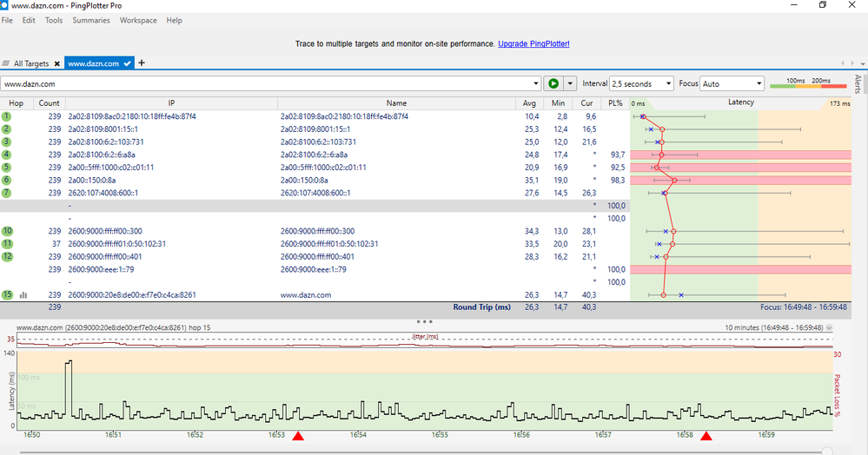This screenshot has width=868, height=455.
Task: Select IP 2a02:8109:8001:15::1 in hop 2
Action: pos(103,129)
